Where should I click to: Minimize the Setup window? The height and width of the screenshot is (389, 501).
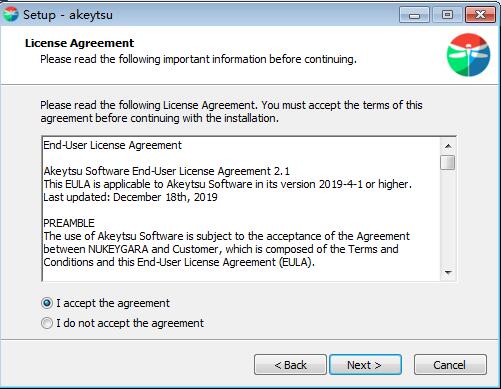(x=414, y=15)
